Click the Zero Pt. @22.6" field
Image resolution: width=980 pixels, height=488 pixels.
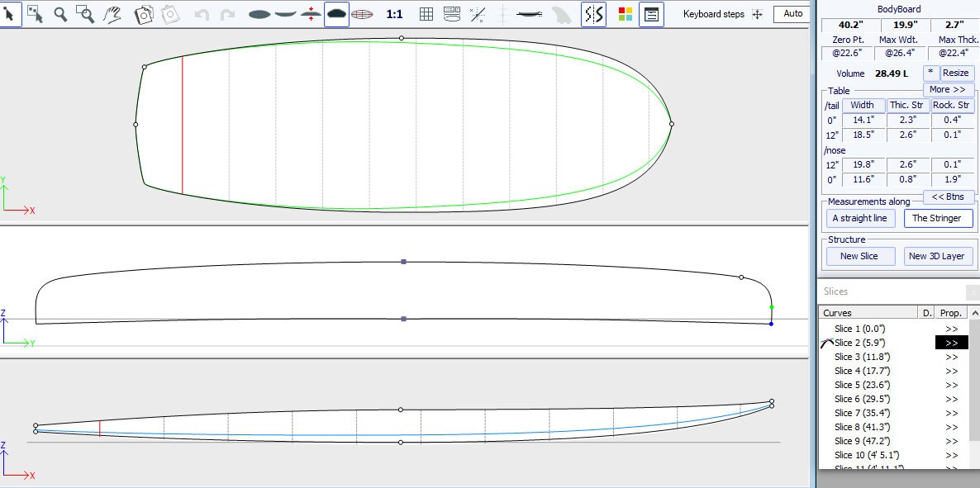849,53
